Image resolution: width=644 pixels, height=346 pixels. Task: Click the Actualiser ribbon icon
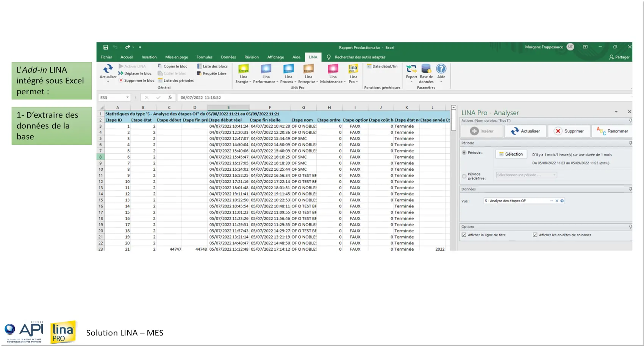[108, 69]
